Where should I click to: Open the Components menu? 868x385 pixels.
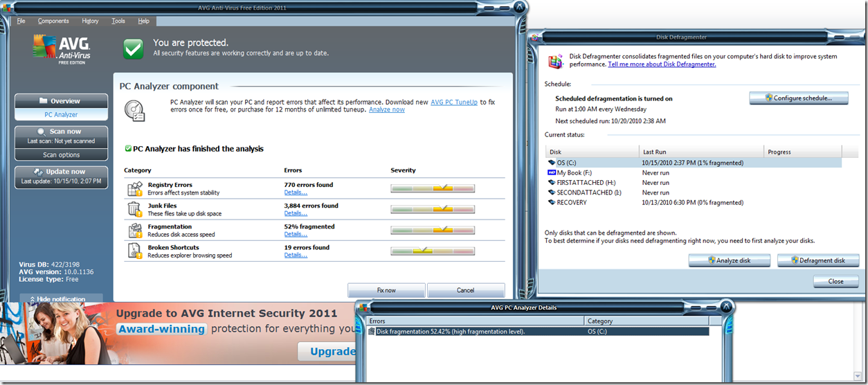tap(53, 21)
